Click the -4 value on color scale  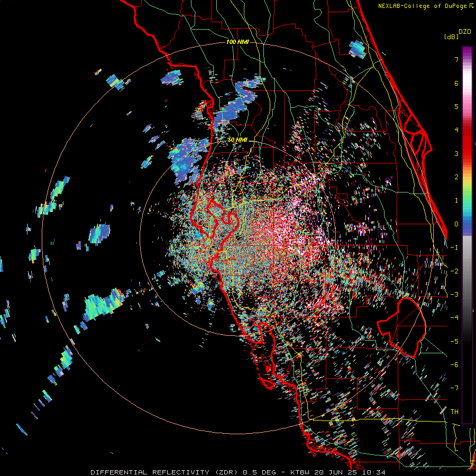454,318
